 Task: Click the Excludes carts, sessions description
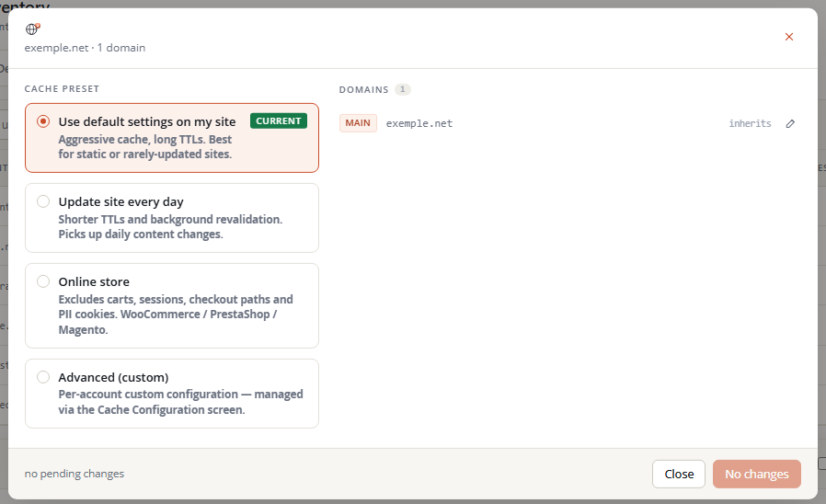tap(176, 315)
